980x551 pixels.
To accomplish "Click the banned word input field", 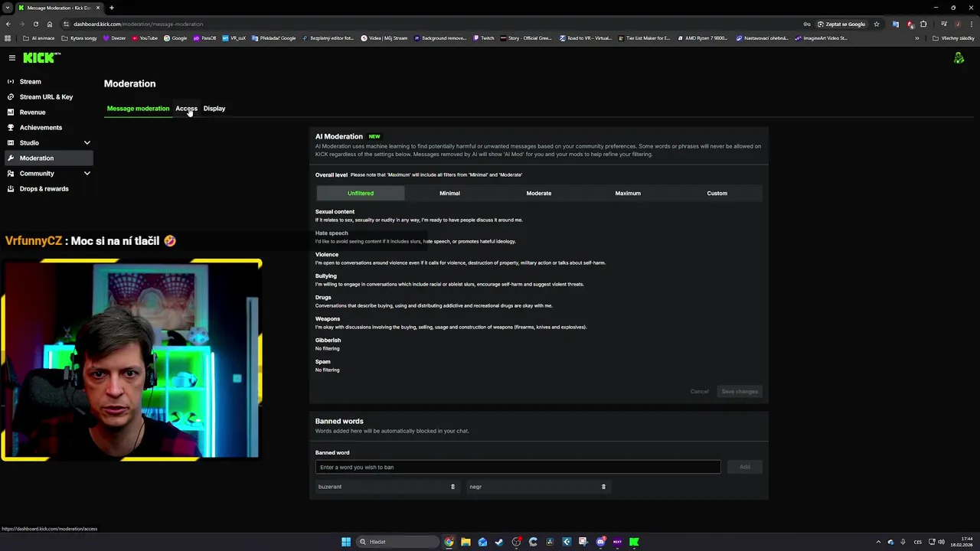I will (518, 467).
